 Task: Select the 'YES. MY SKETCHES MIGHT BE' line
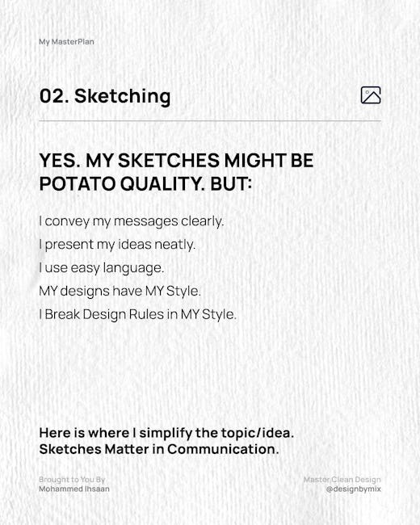pos(177,160)
